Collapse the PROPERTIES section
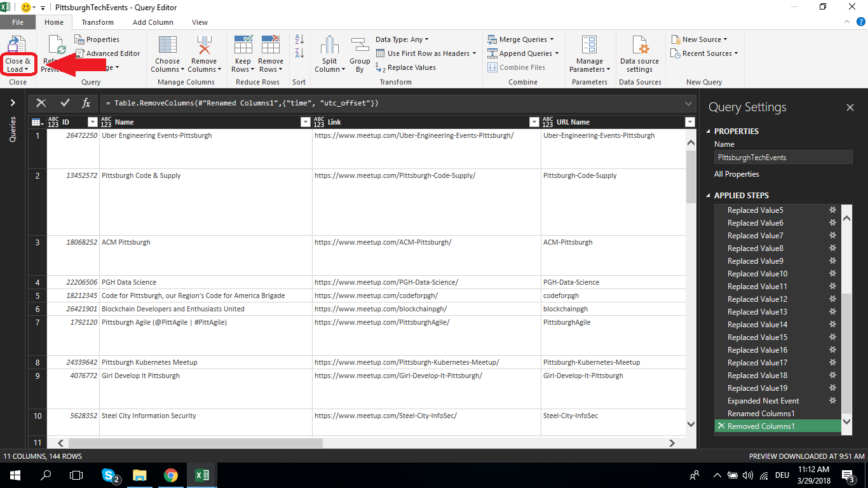The width and height of the screenshot is (868, 488). pos(709,132)
